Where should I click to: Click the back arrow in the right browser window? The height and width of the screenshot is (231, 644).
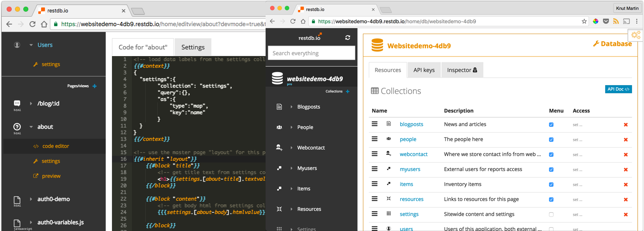click(272, 21)
